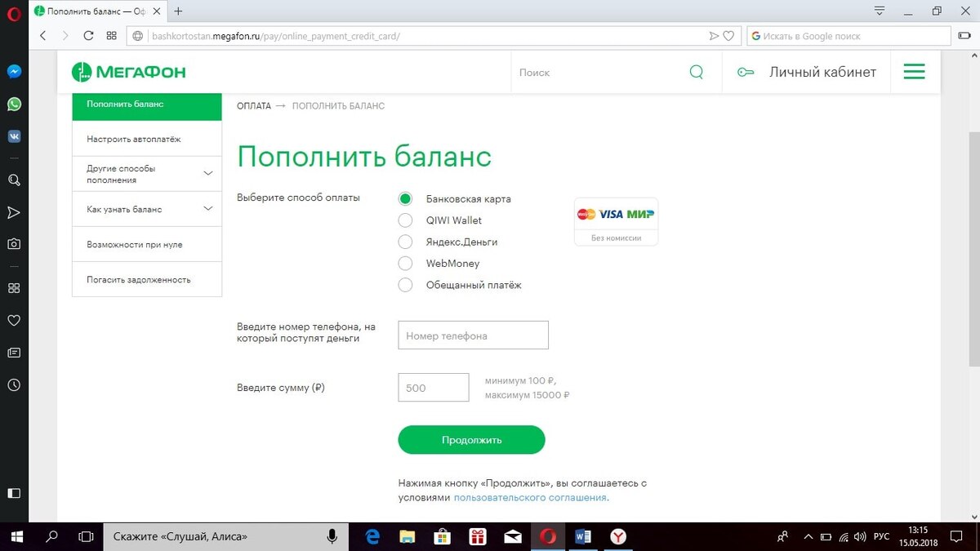
Task: Take a snapshot using the camera sidebar icon
Action: (x=14, y=244)
